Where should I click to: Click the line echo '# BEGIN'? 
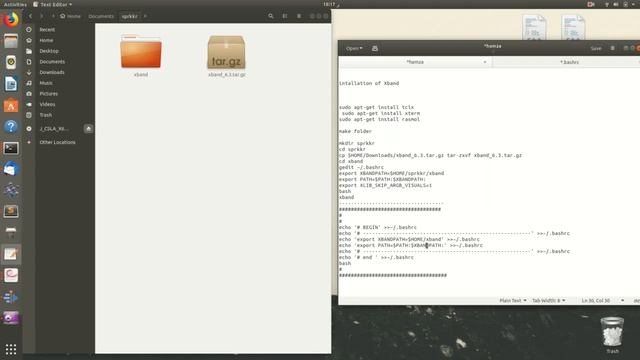pos(378,227)
